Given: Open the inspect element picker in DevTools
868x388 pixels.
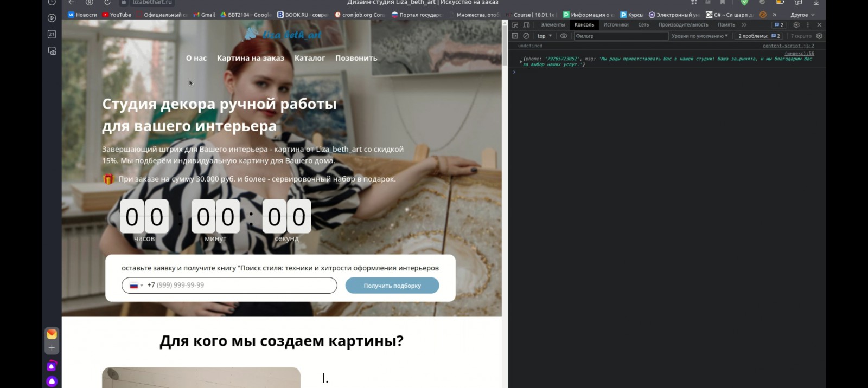Looking at the screenshot, I should pos(515,25).
